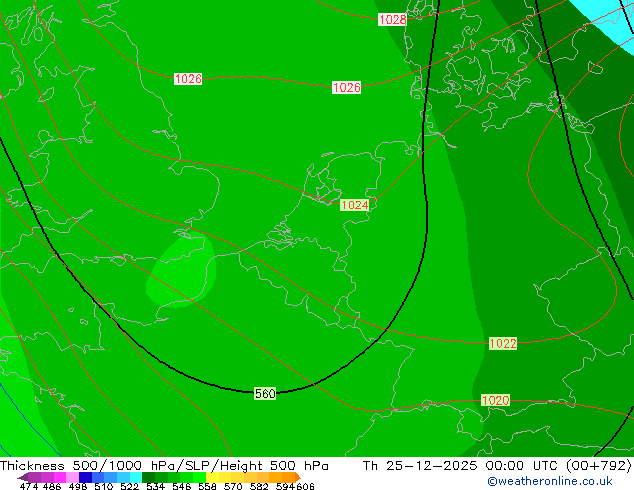Click the map title 'Thickness 500/1000 hPa/SLP/Height 500 hPa'

tap(164, 465)
